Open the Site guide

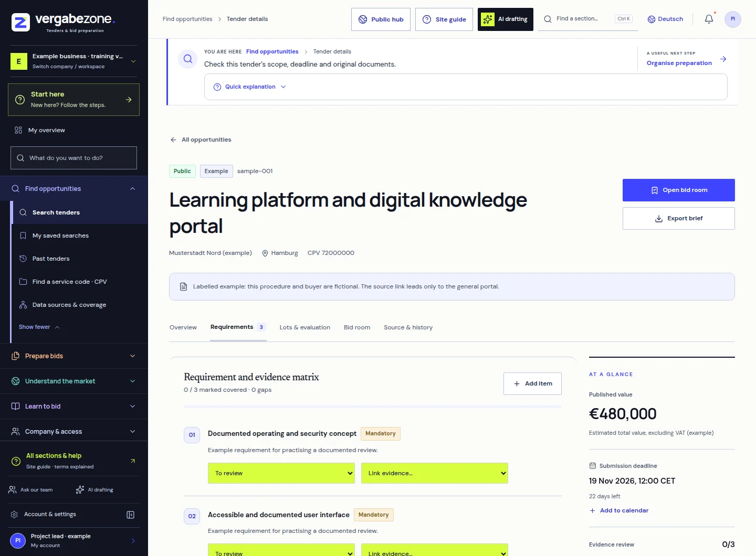point(444,19)
